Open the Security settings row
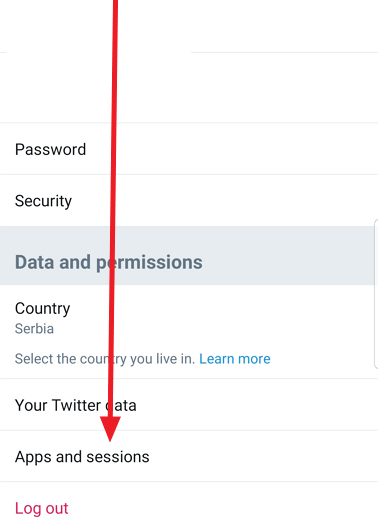 coord(189,201)
